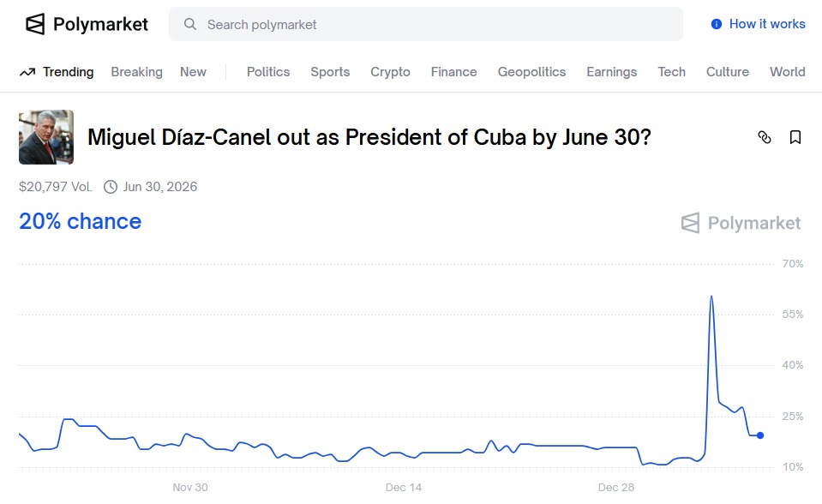Open the Breaking tab
Screen dimensions: 822x504
coord(136,72)
